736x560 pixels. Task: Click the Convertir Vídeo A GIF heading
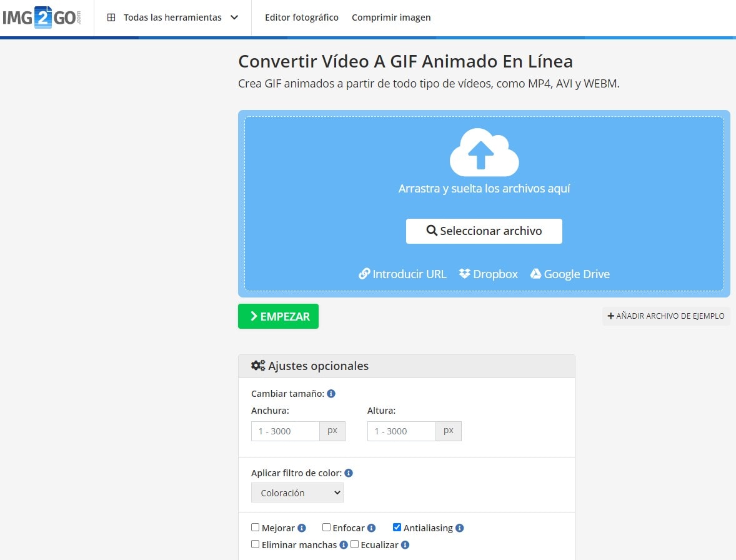(405, 61)
